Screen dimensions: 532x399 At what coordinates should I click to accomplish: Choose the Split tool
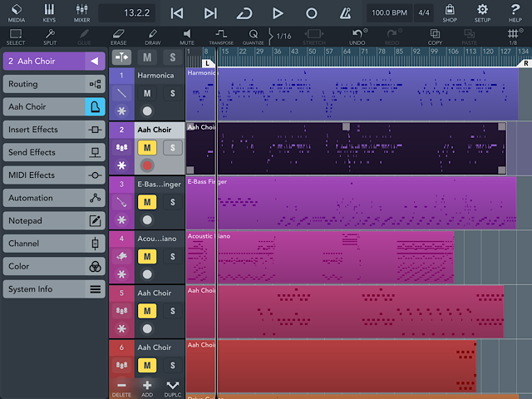pos(50,37)
